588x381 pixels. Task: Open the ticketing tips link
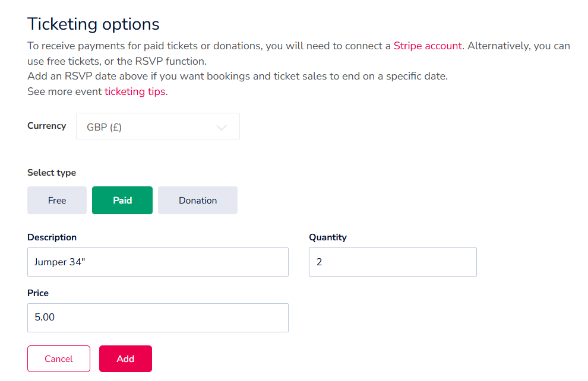pos(135,91)
